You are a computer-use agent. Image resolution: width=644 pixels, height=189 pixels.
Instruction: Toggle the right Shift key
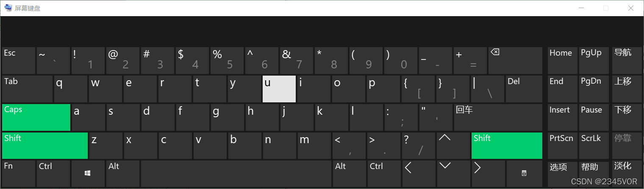pos(506,146)
